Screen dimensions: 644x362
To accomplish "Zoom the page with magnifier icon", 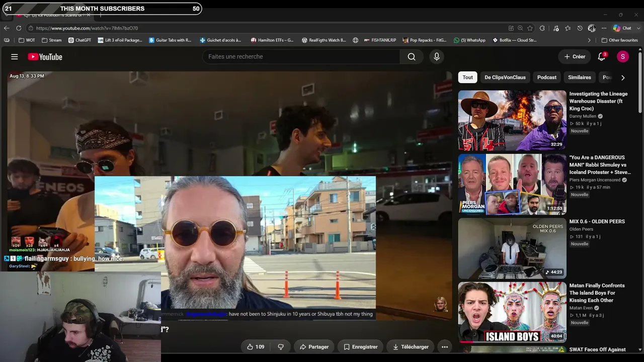I will click(520, 28).
